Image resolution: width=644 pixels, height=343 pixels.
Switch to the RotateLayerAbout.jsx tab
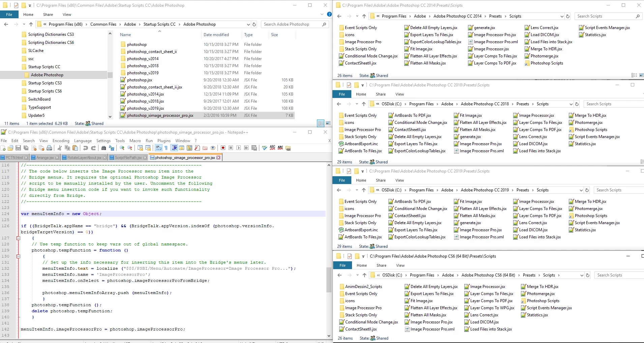[84, 157]
